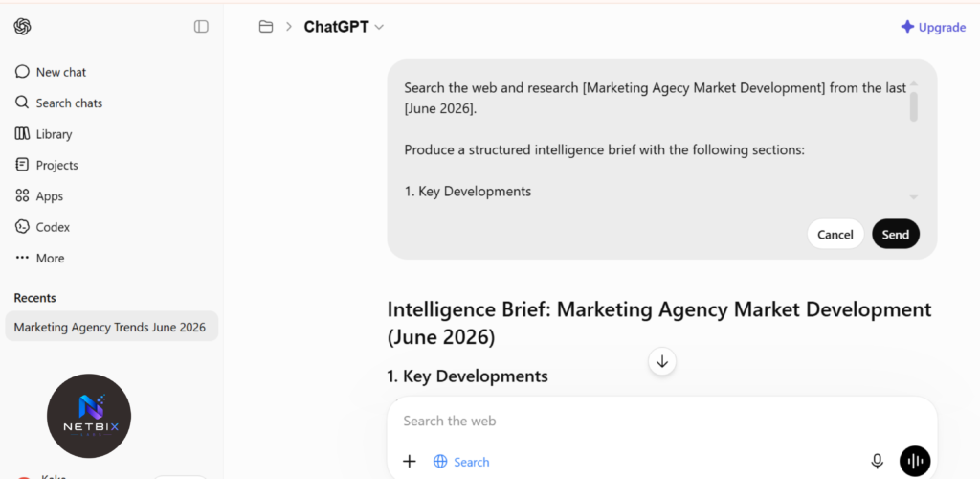Click the Apps grid icon
This screenshot has height=479, width=980.
click(x=23, y=195)
